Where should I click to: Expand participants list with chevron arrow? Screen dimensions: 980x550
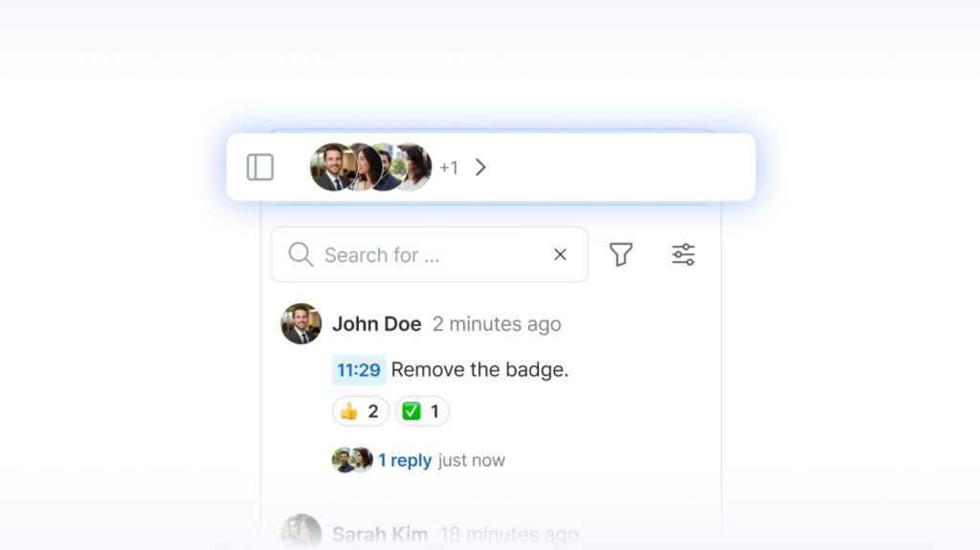pos(480,167)
